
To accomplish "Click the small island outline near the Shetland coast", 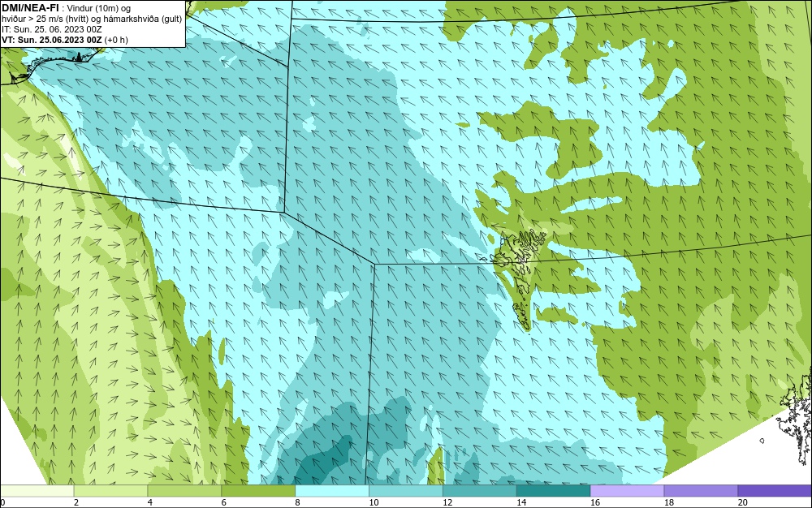I will [762, 441].
